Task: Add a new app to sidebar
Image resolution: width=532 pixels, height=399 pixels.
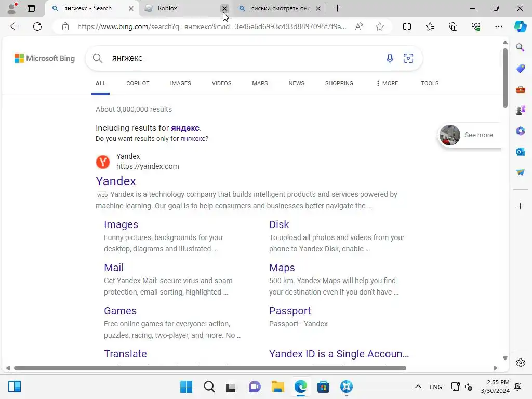Action: (520, 206)
